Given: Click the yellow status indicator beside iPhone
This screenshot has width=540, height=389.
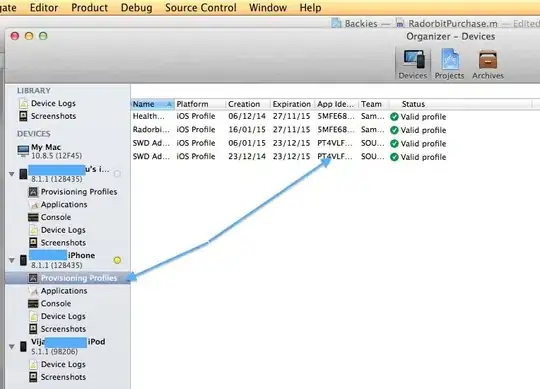Looking at the screenshot, I should 117,260.
